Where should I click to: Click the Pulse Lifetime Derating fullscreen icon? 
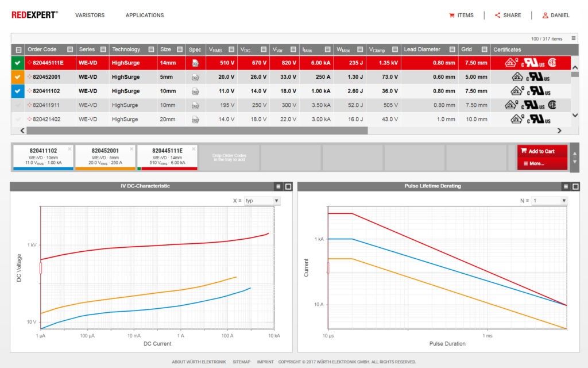[576, 186]
